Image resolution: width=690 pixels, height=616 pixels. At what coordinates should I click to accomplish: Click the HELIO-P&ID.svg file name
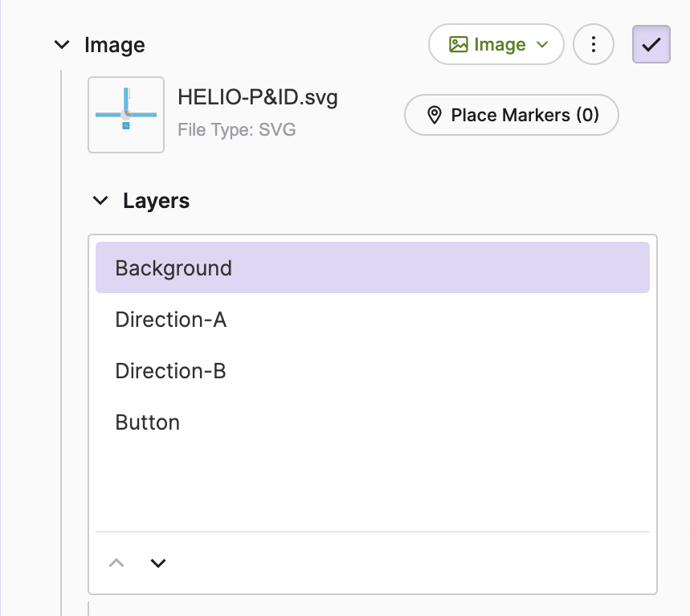click(x=257, y=99)
